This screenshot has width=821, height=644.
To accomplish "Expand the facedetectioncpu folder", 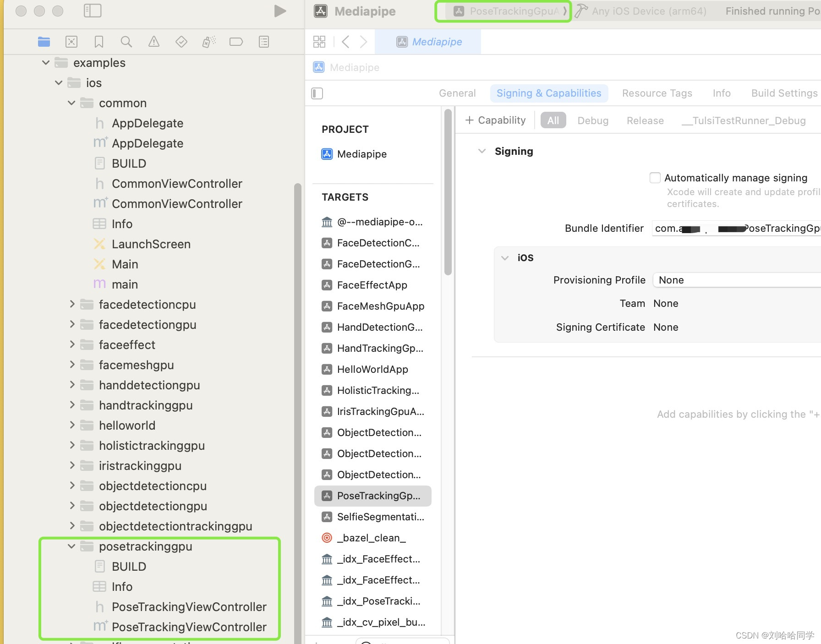I will pyautogui.click(x=72, y=304).
